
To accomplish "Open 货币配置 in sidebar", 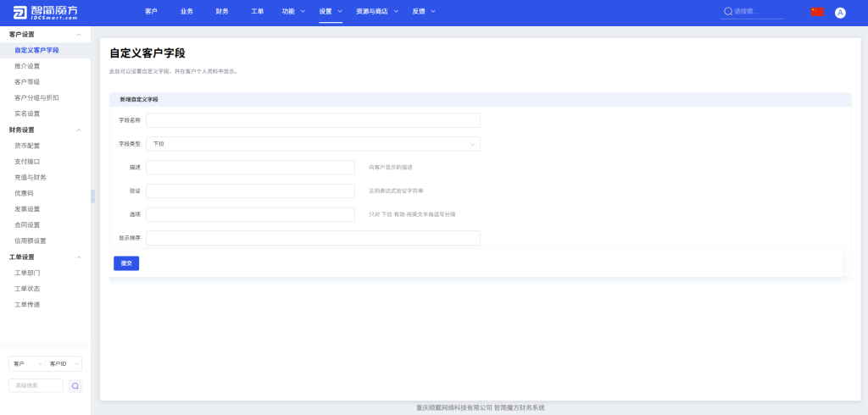I will 27,146.
